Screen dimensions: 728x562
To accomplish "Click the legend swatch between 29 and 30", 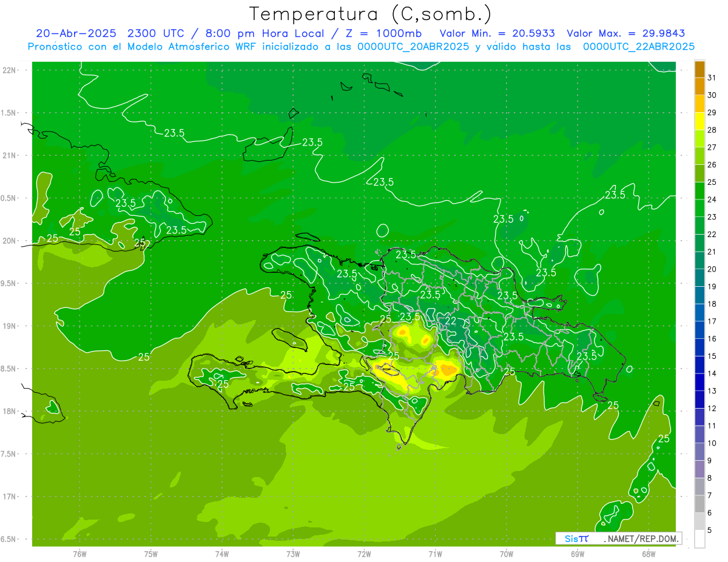I will (x=700, y=104).
